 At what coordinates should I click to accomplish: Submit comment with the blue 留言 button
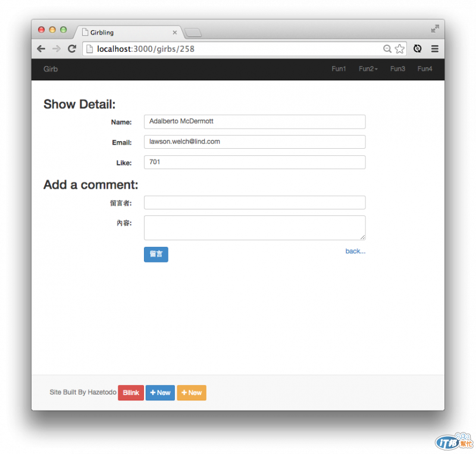tap(156, 254)
